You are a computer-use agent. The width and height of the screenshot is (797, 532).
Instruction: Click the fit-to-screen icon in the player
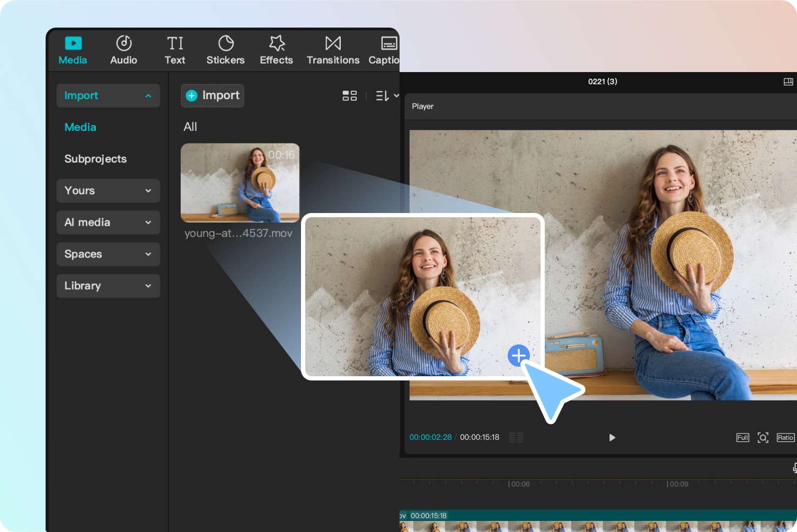click(763, 437)
